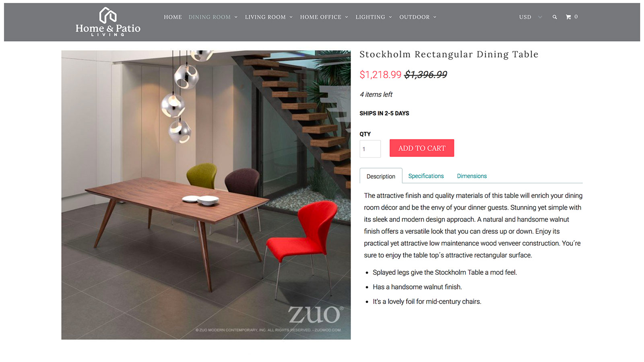Go to the Home menu item
Screen dimensions: 644x362
[173, 17]
